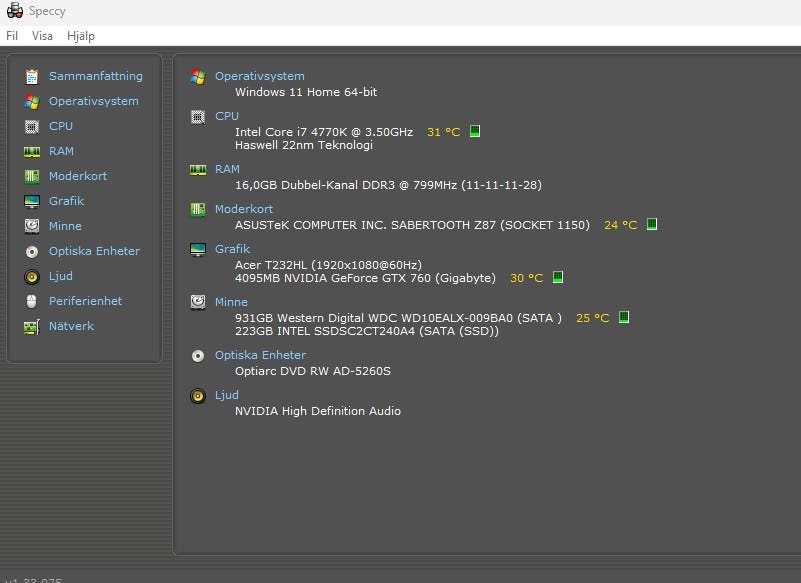Image resolution: width=801 pixels, height=583 pixels.
Task: Click the Moderkort board icon in sidebar
Action: pos(32,176)
